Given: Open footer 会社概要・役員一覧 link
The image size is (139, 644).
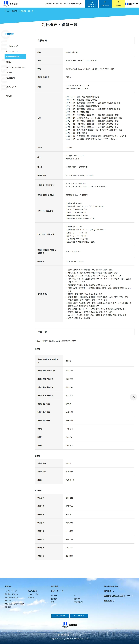Looking at the screenshot, I should [11, 597].
